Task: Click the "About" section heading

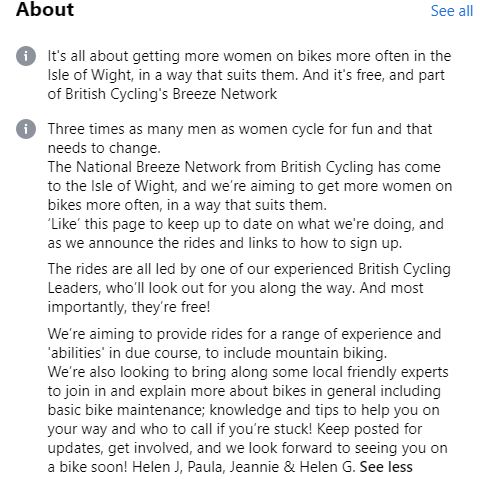Action: tap(45, 9)
